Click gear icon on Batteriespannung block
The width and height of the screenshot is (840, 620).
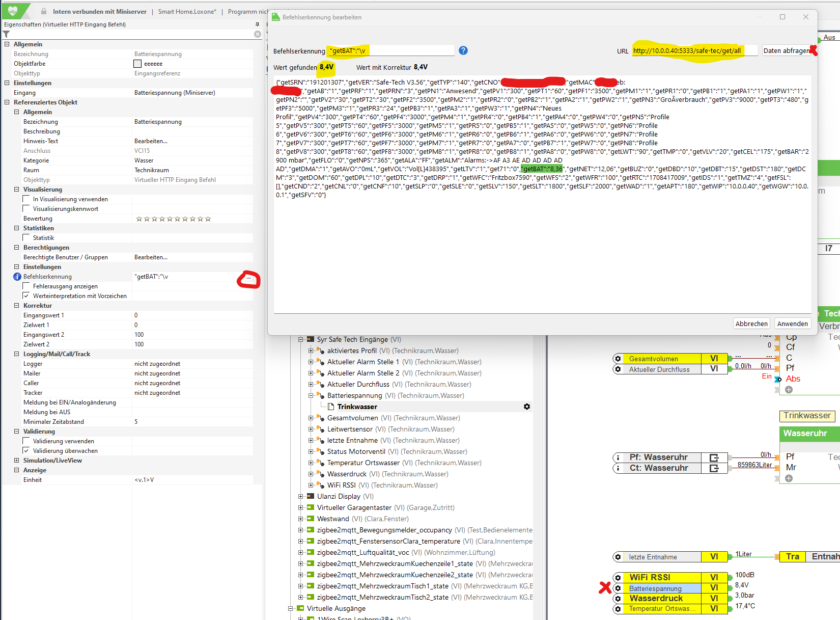pos(618,588)
